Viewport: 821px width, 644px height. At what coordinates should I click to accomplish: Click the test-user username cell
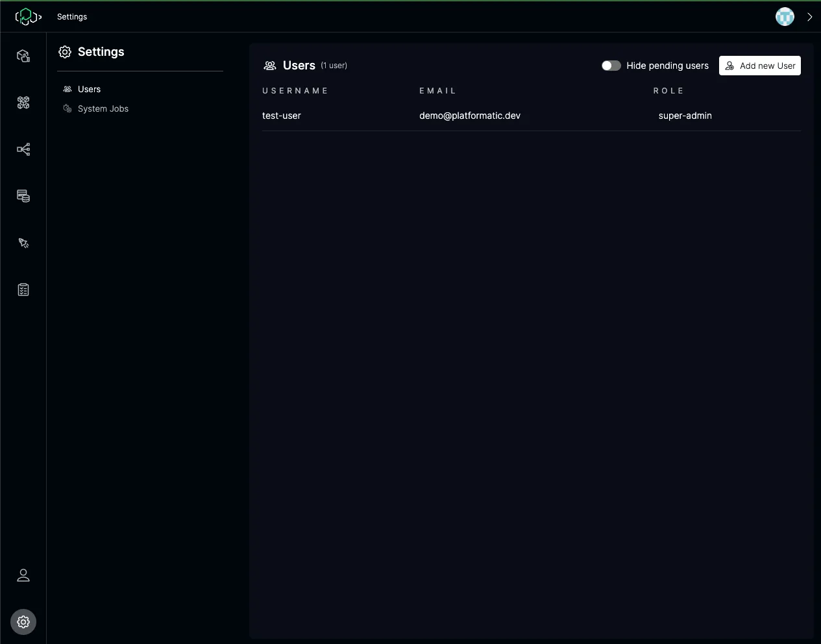coord(282,116)
